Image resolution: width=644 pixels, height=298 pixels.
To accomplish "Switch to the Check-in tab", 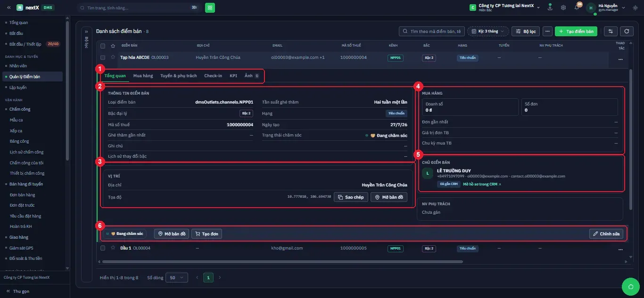I will [x=213, y=76].
